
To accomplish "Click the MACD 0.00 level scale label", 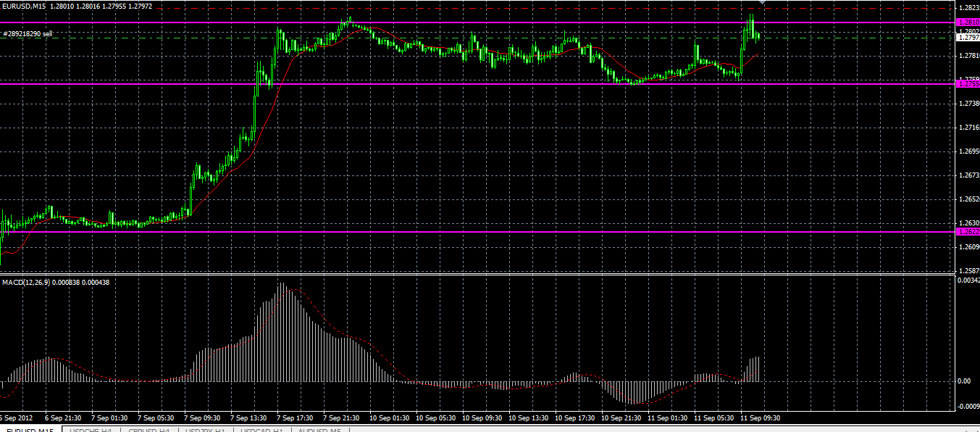I will [x=964, y=381].
